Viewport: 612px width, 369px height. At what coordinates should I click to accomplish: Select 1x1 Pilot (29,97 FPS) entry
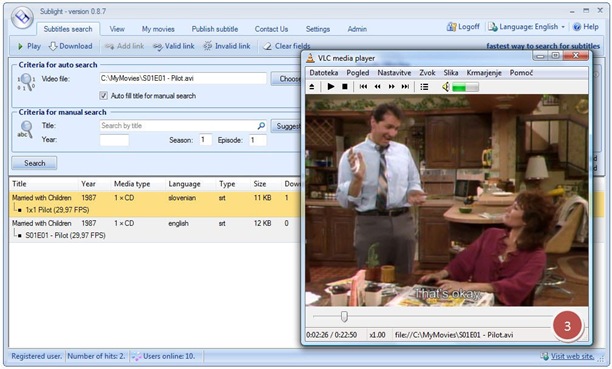pyautogui.click(x=57, y=210)
